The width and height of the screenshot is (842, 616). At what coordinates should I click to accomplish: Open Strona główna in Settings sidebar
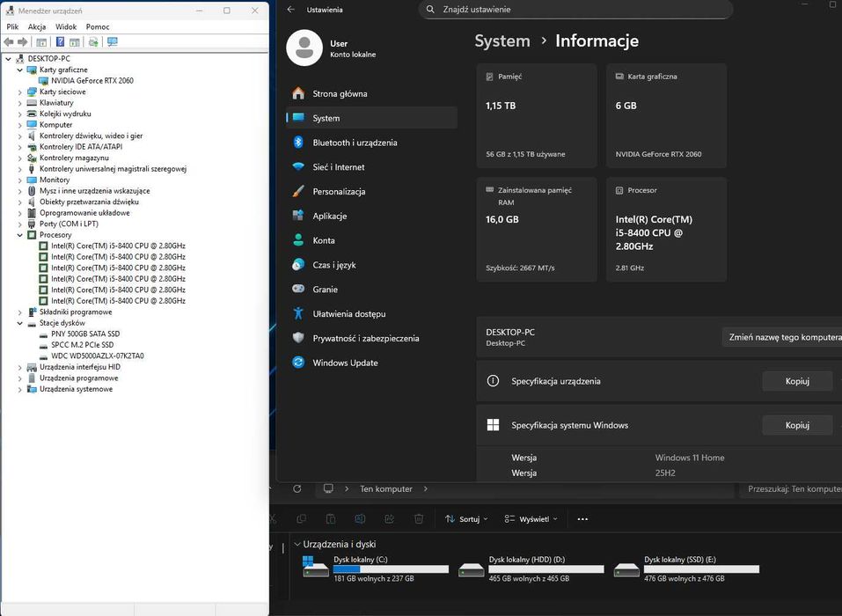coord(371,93)
